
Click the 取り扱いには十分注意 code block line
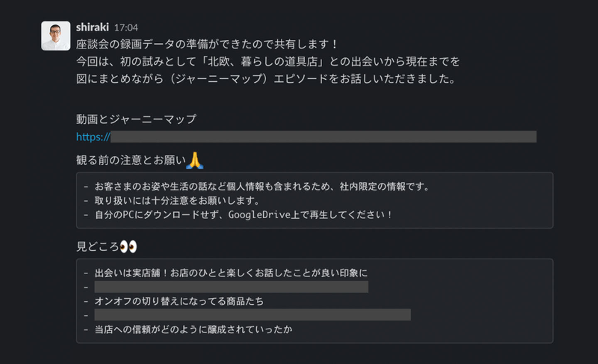pos(177,201)
